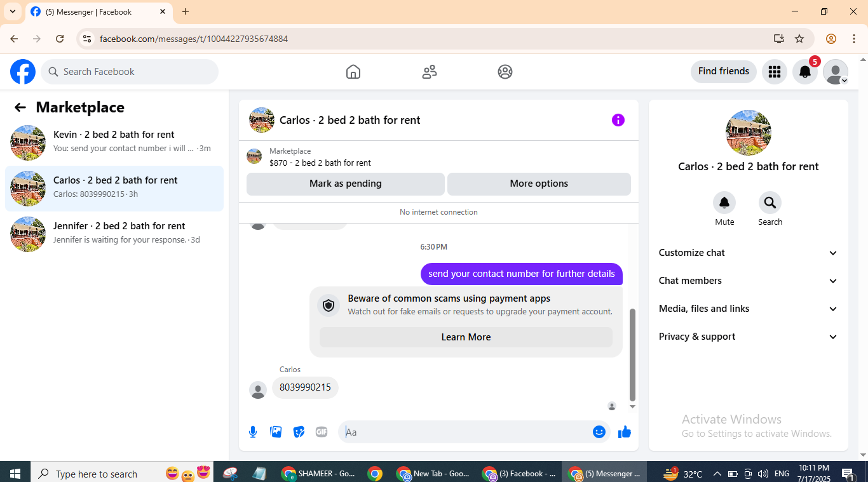Click the 6:30 PM timestamp in chat
Viewport: 868px width, 482px height.
[433, 247]
